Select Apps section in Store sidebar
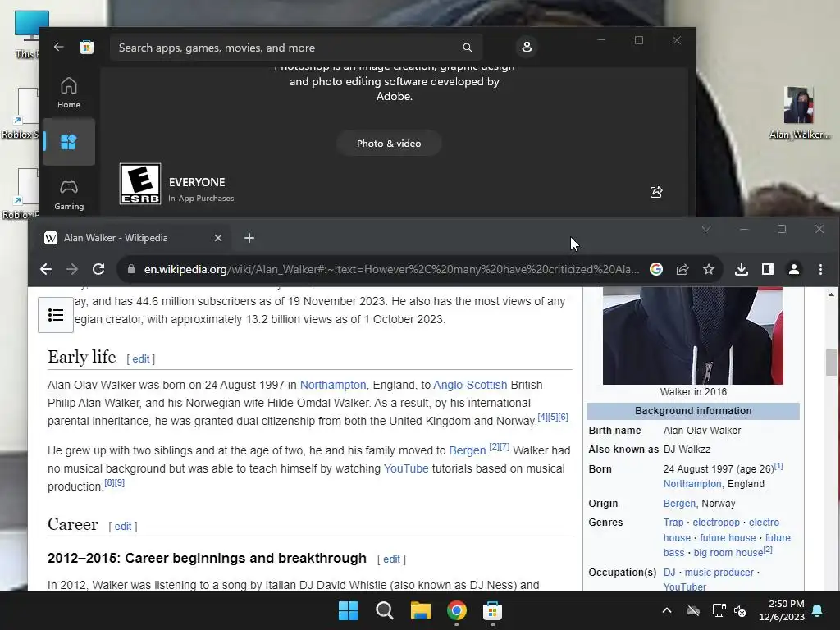The image size is (840, 630). tap(69, 142)
